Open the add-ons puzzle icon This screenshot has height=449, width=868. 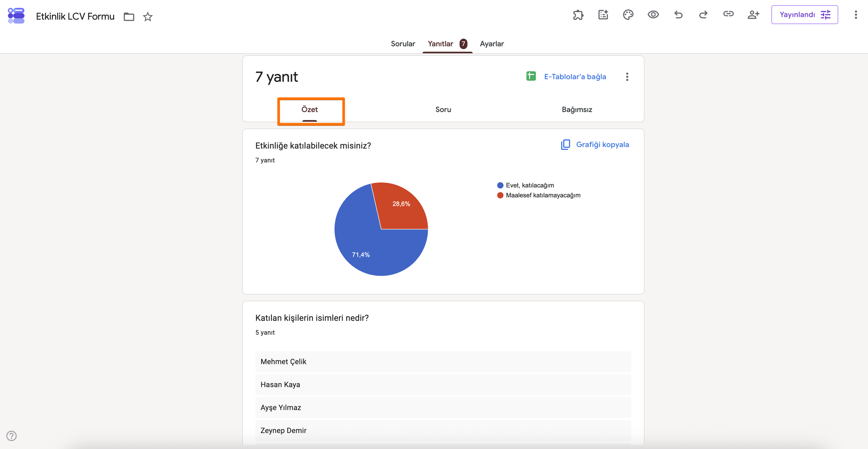click(578, 15)
